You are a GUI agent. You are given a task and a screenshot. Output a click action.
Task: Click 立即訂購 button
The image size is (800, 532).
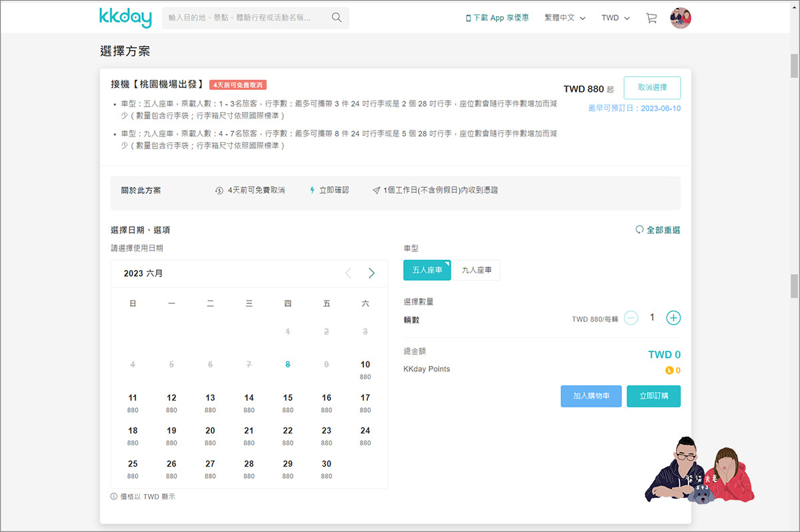point(653,396)
